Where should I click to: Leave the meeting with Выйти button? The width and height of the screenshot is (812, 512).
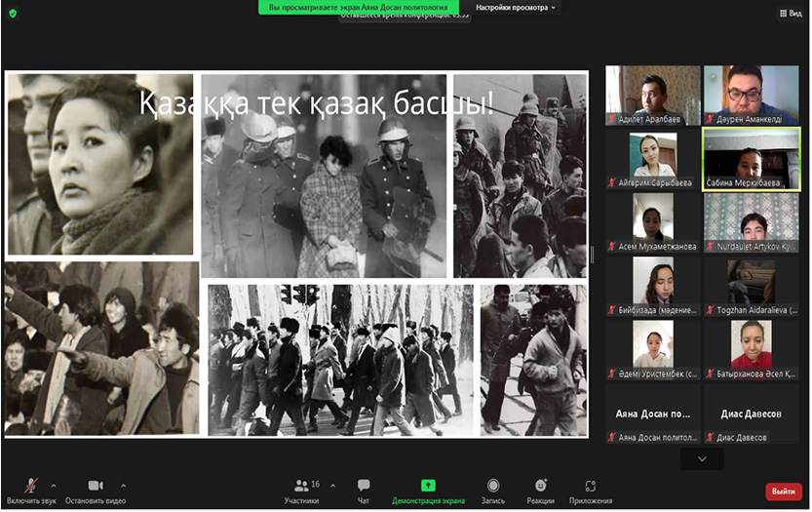783,492
